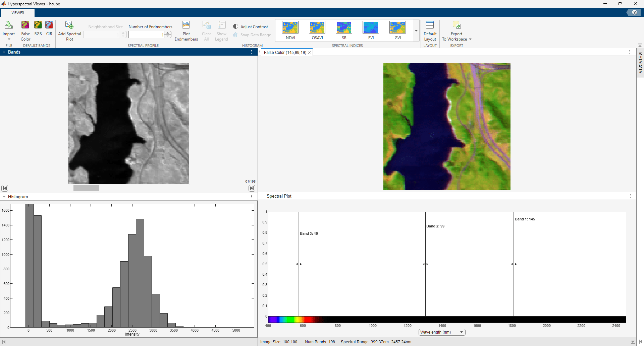The width and height of the screenshot is (644, 346).
Task: Choose the CIR band preset
Action: 49,25
